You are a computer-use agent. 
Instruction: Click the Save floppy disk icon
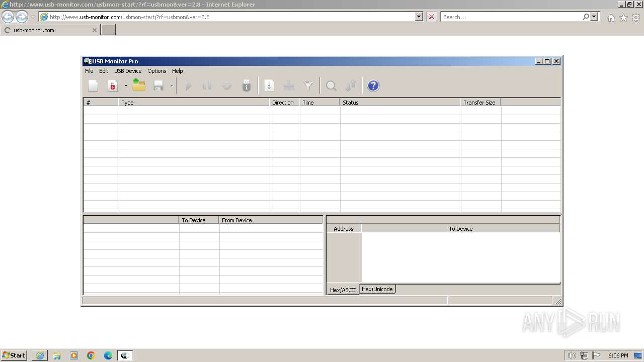pyautogui.click(x=158, y=86)
